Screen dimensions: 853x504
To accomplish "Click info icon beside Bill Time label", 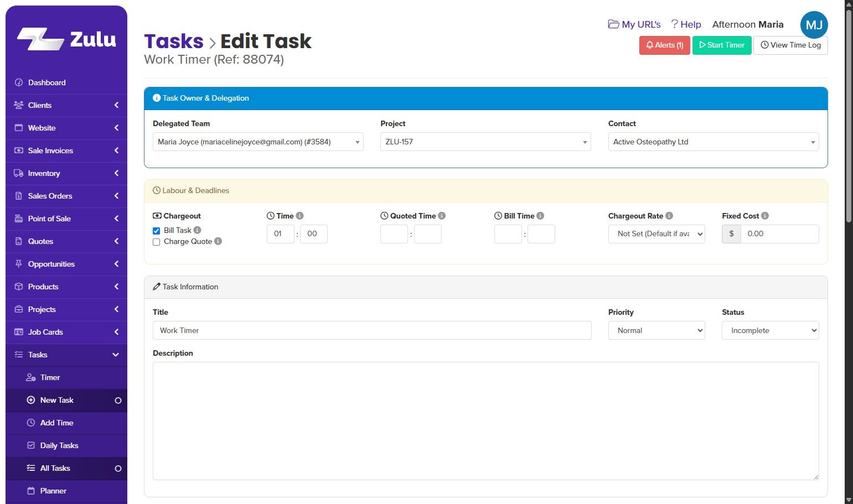I will [x=540, y=216].
